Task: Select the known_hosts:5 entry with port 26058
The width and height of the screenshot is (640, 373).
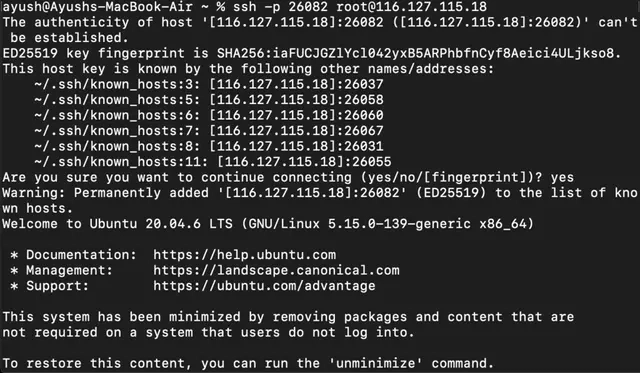Action: pos(209,100)
